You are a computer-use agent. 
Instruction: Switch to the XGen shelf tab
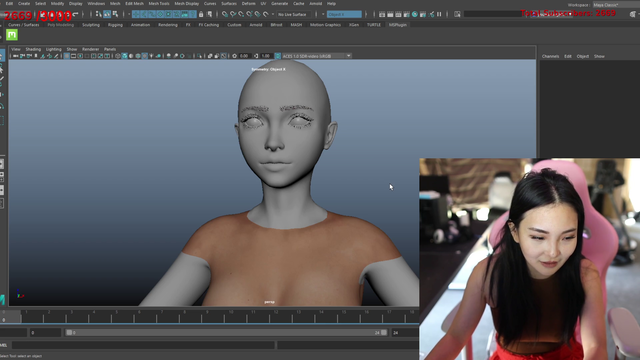click(x=354, y=25)
